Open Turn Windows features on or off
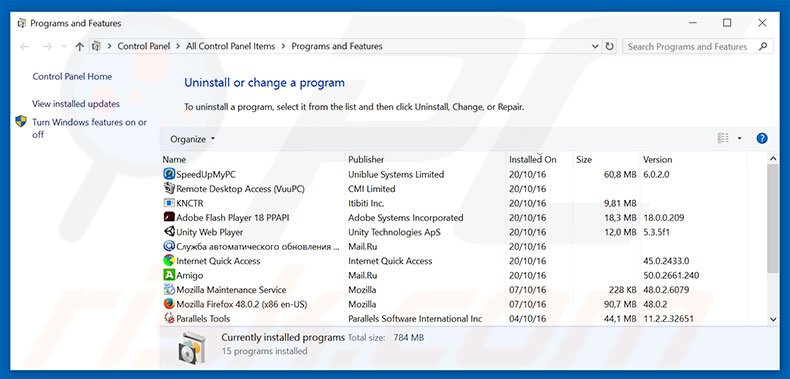 (x=89, y=128)
